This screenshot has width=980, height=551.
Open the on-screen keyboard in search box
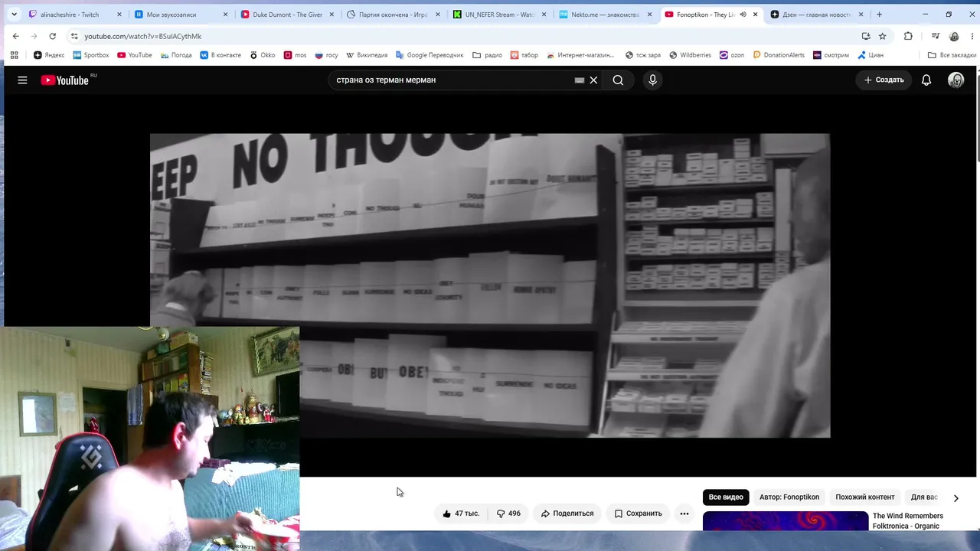tap(580, 80)
